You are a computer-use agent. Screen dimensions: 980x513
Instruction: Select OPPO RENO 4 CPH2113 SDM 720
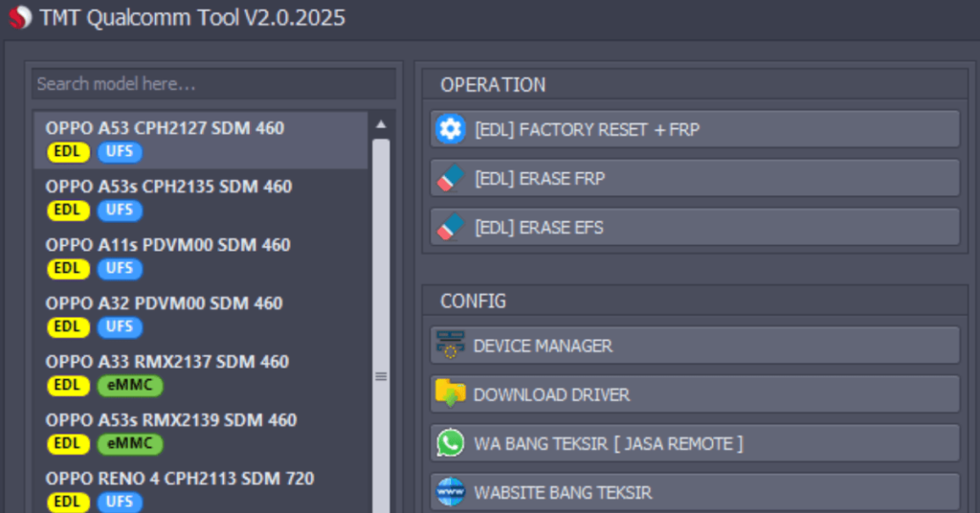pos(201,490)
